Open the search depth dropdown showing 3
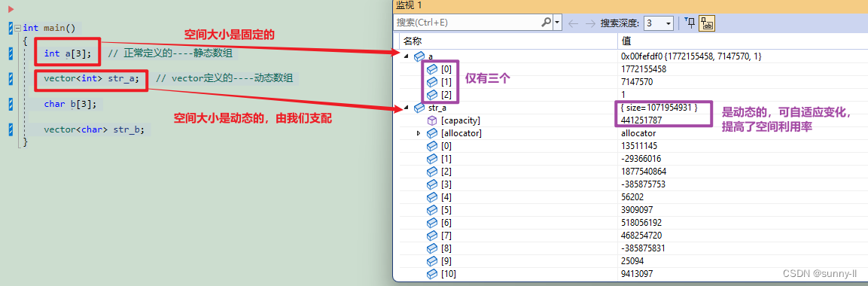The width and height of the screenshot is (868, 286). point(659,23)
